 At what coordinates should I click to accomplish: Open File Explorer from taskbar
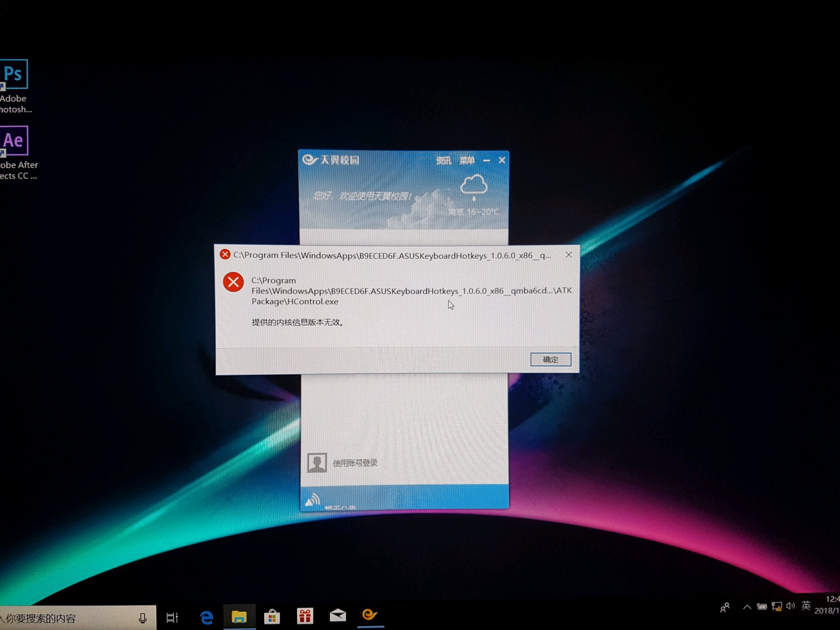(239, 617)
